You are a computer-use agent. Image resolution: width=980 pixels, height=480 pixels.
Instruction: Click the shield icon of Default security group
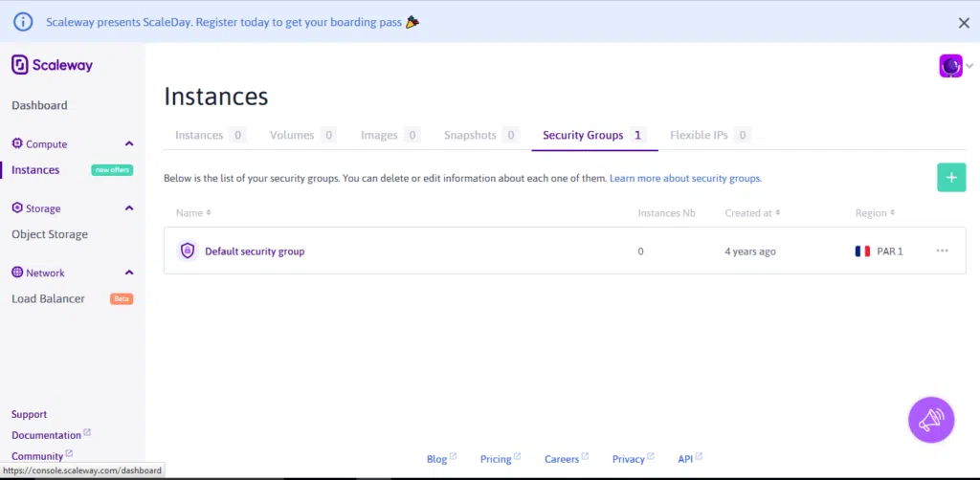(188, 251)
